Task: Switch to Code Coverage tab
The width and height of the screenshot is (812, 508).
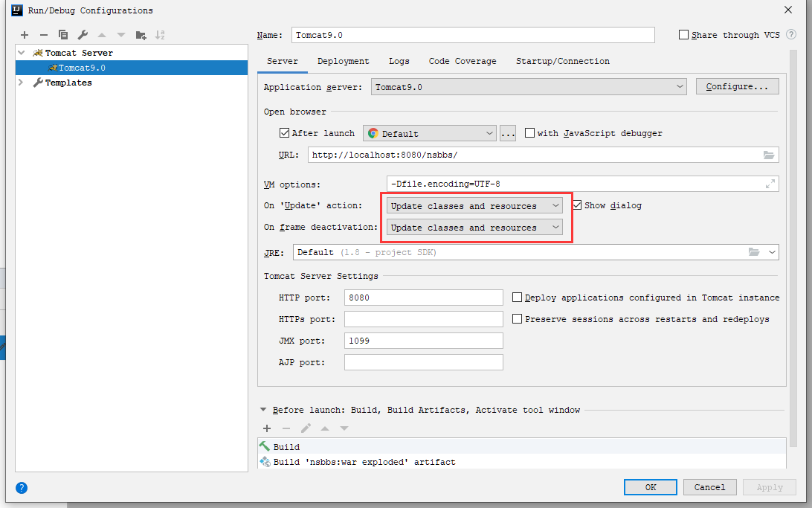Action: 463,61
